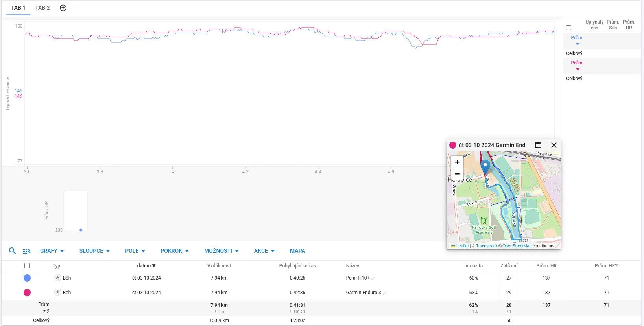The height and width of the screenshot is (326, 644).
Task: Close the Garmin map popup
Action: [x=554, y=145]
